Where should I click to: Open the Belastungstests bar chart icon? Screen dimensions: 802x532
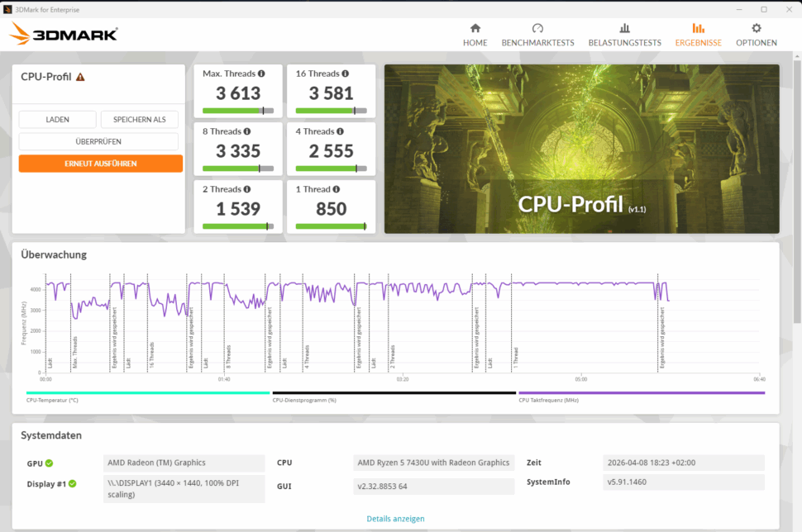624,28
